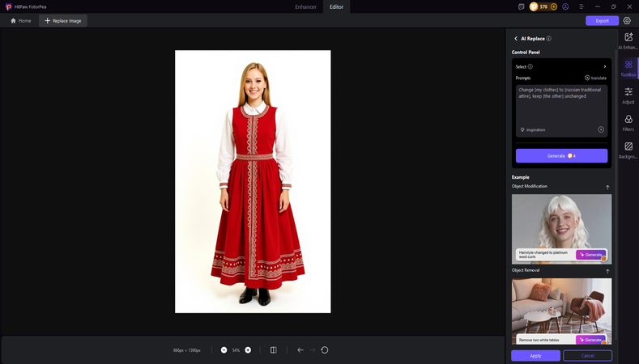
Task: Go to the Home tab
Action: tap(21, 21)
